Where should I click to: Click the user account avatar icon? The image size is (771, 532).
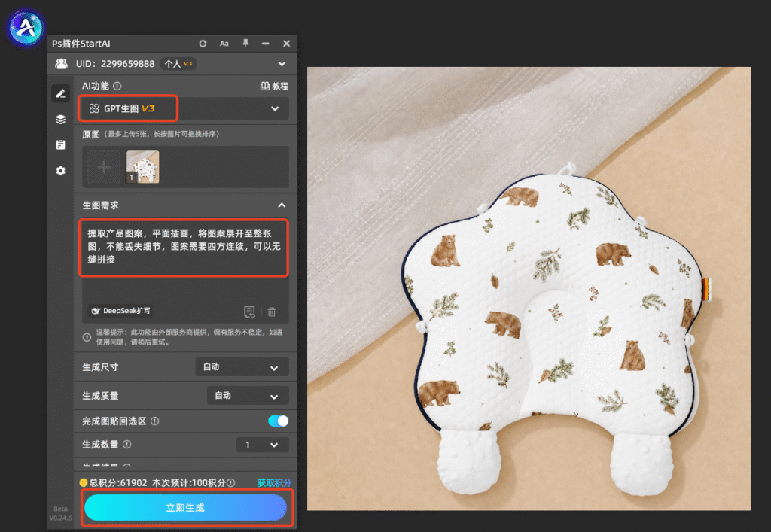(x=62, y=64)
